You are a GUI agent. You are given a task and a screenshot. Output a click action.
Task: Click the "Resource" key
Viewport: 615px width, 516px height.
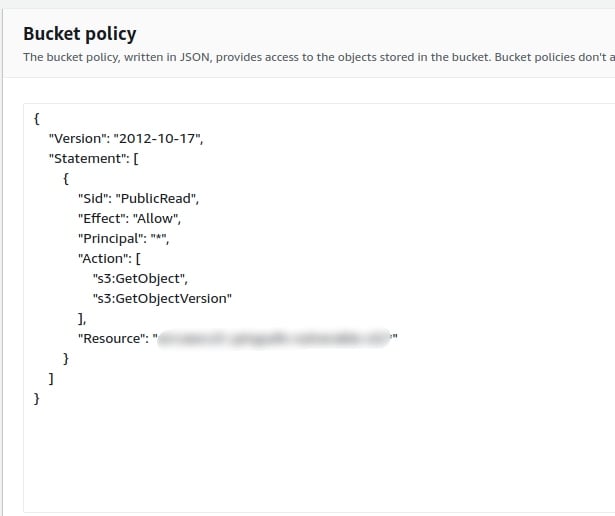pyautogui.click(x=112, y=338)
